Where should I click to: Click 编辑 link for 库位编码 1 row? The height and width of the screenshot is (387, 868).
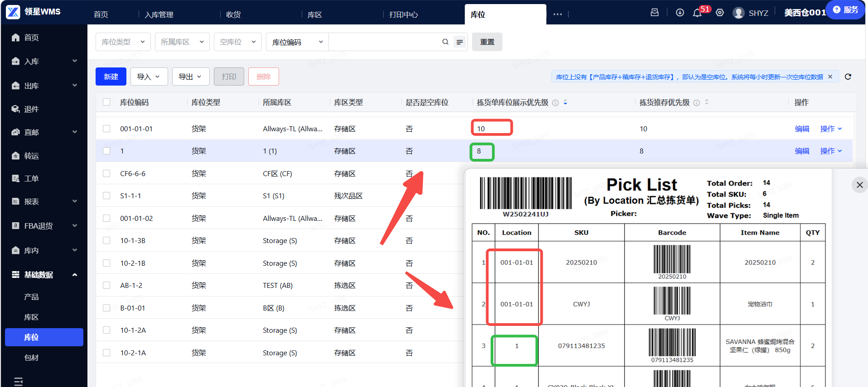coord(802,151)
